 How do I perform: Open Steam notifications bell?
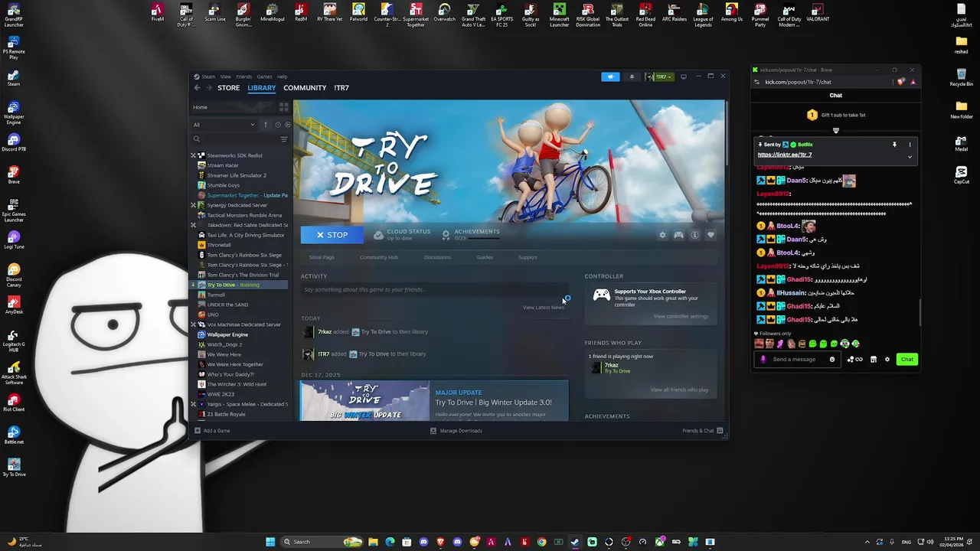click(x=632, y=77)
